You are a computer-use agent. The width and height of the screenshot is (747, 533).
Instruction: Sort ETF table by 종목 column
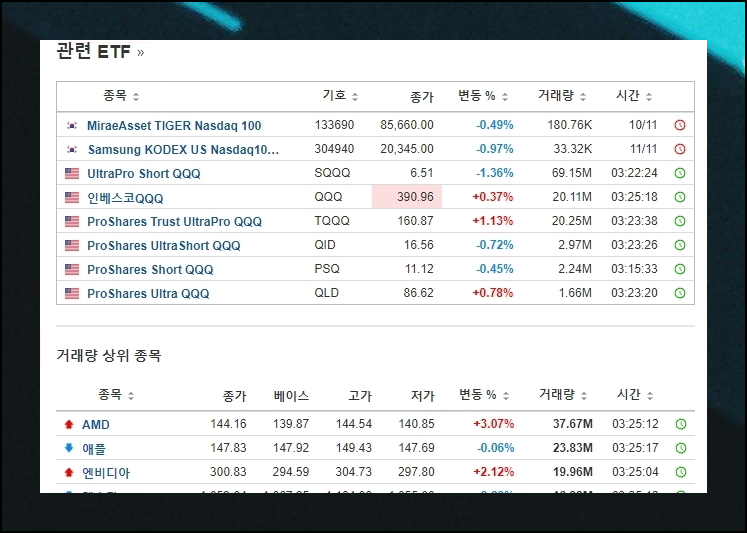point(121,96)
